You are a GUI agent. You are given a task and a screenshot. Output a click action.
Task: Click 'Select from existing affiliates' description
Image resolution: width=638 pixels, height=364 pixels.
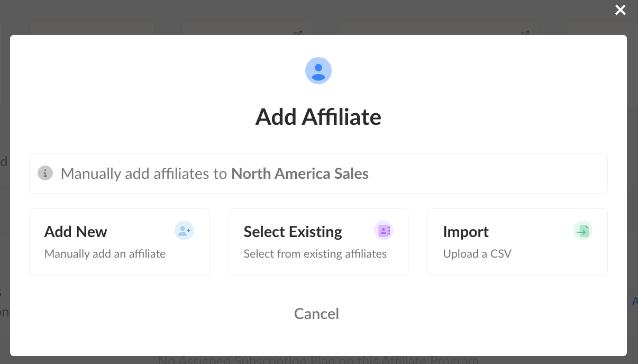tap(315, 254)
